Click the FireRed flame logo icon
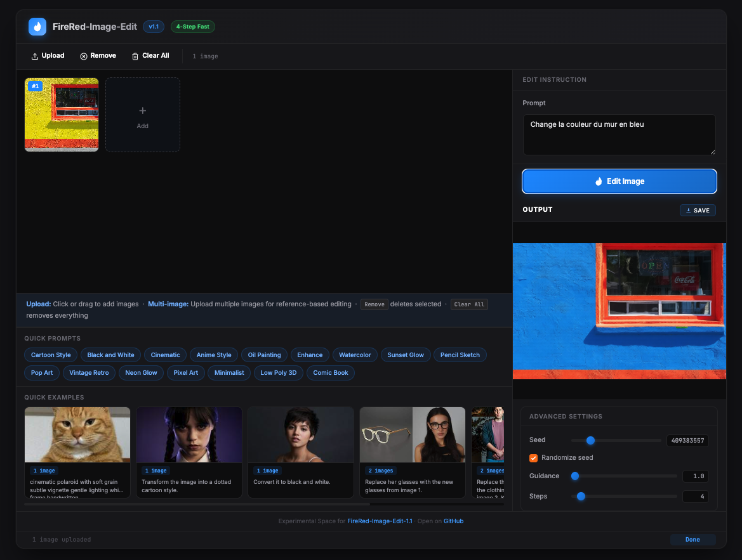The height and width of the screenshot is (560, 742). click(37, 27)
